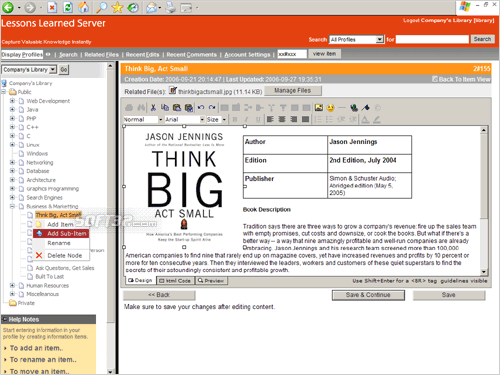Click the Save button
This screenshot has height=375, width=500.
point(449,295)
